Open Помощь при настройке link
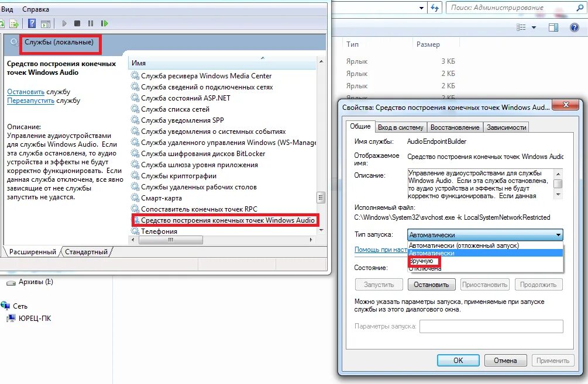This screenshot has height=384, width=588. tap(381, 250)
